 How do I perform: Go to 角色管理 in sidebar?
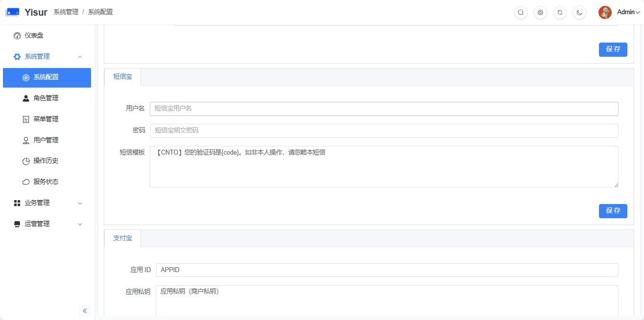point(46,98)
